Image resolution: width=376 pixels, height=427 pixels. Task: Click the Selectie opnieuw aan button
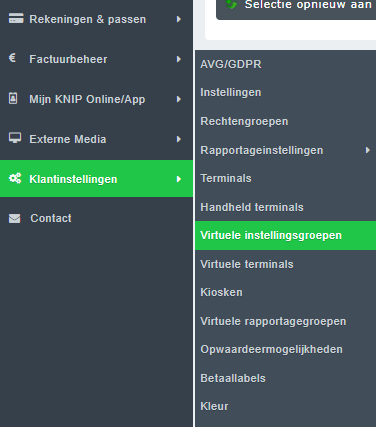(296, 8)
